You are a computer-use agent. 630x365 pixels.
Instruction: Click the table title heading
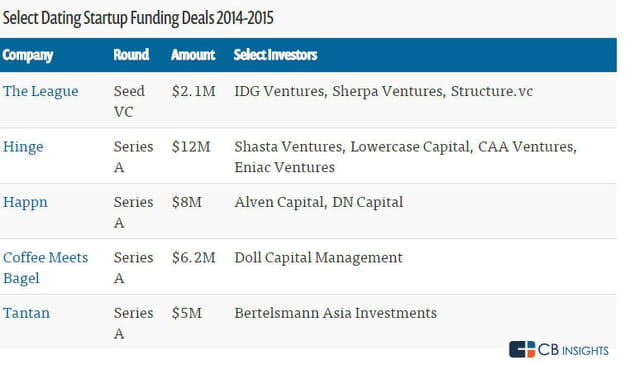pyautogui.click(x=138, y=18)
